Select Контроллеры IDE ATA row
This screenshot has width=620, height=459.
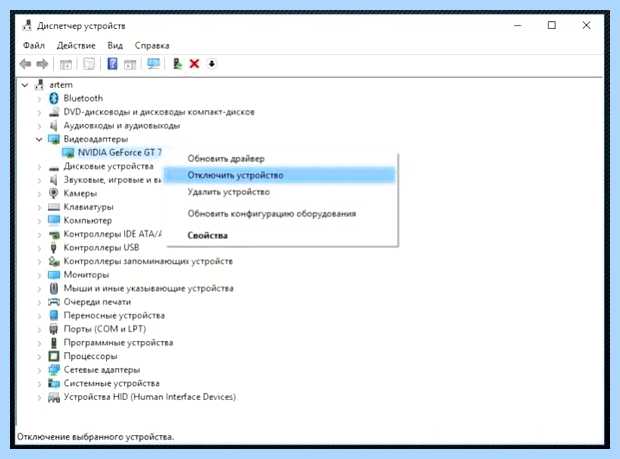pos(113,234)
